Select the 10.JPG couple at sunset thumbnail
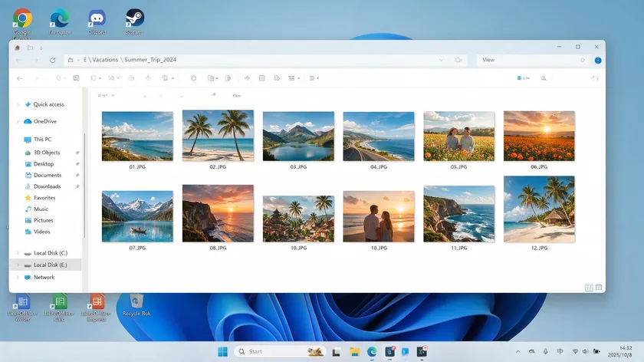644x362 pixels. [x=379, y=216]
